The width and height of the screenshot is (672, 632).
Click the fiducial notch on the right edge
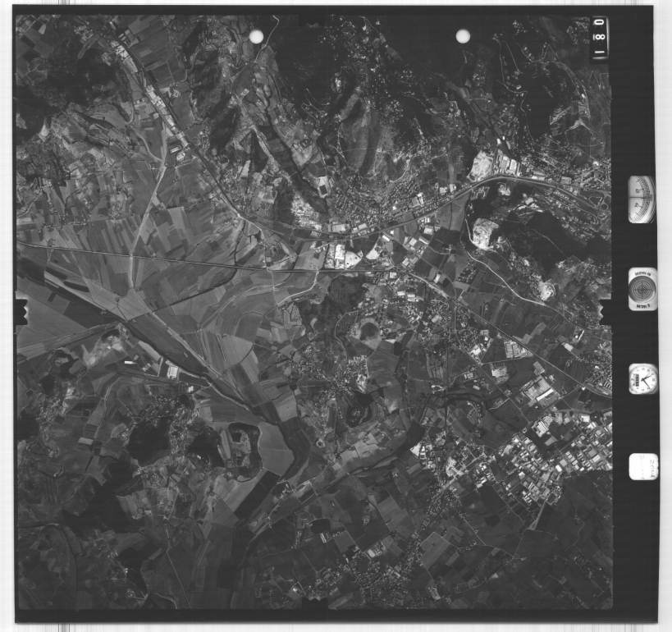click(x=606, y=309)
